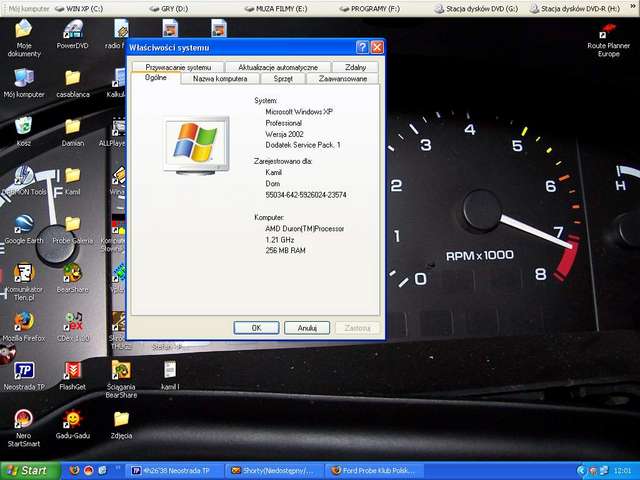Click product ID 55034-642-5926024-23574
Screen dimensions: 640x480
point(306,195)
